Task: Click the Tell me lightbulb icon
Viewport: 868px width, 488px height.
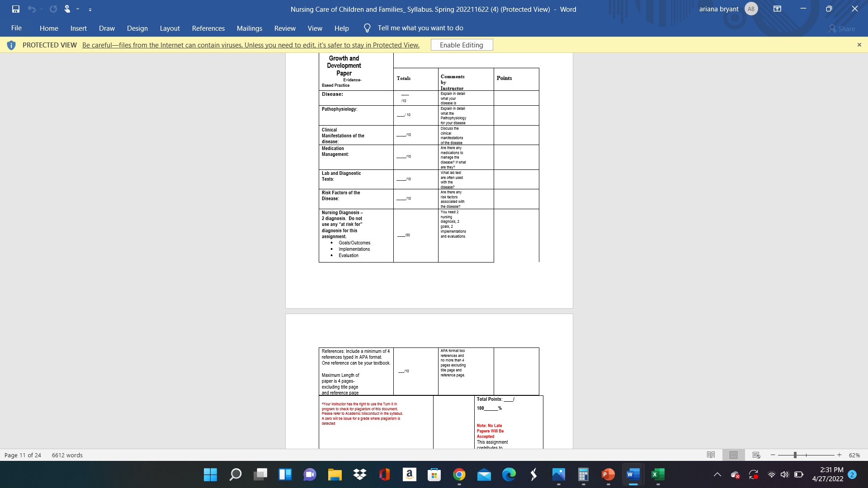Action: point(367,28)
